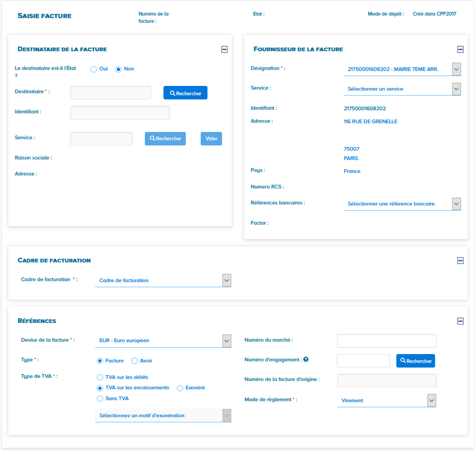Image resolution: width=476 pixels, height=451 pixels.
Task: Select the Exonéré TVA option
Action: 180,388
